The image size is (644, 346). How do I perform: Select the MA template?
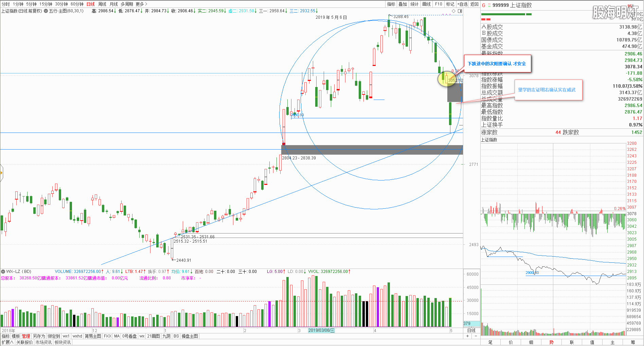click(x=117, y=336)
